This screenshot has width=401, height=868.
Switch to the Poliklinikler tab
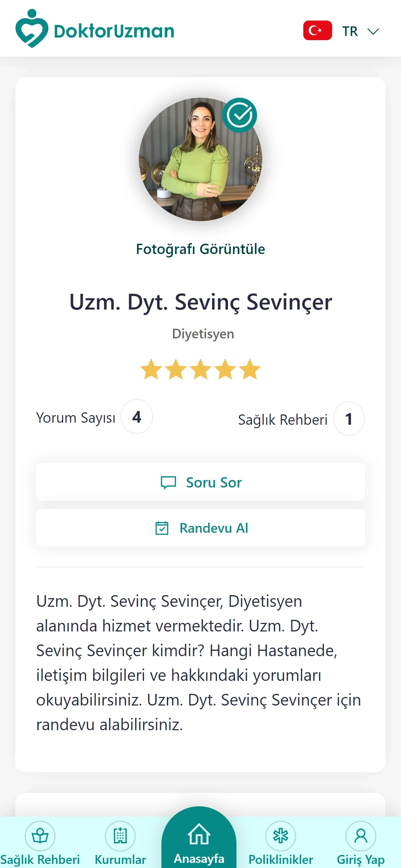tap(281, 859)
